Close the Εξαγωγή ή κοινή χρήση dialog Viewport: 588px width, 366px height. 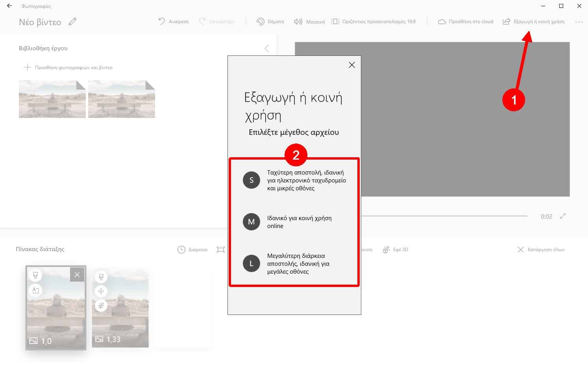352,65
